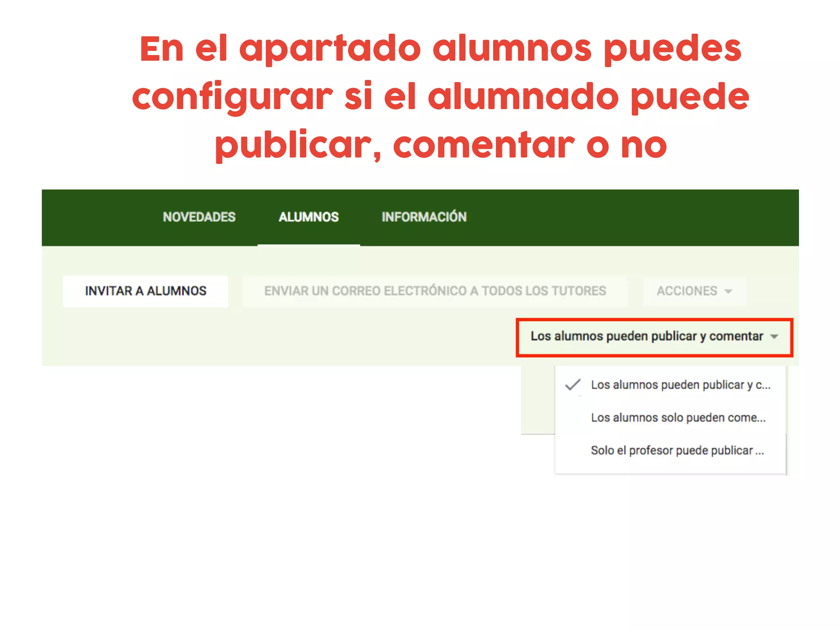840x630 pixels.
Task: Click the INVITAR A ALUMNOS button
Action: click(146, 291)
